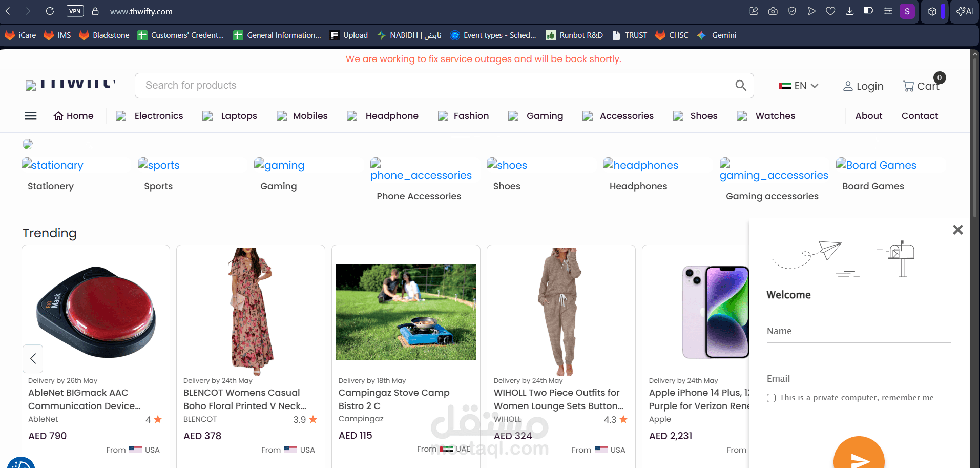Viewport: 980px width, 468px height.
Task: Open the browser easy setup sliders icon
Action: click(x=888, y=11)
